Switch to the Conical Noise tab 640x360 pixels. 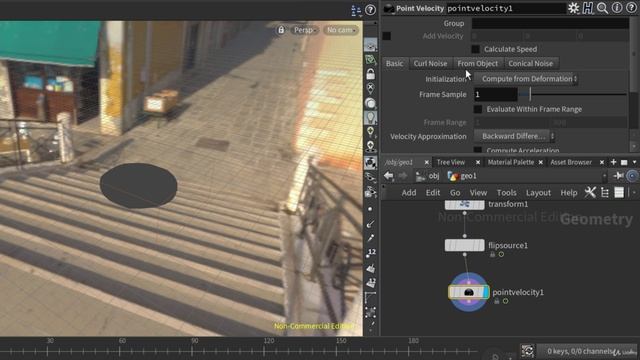tap(531, 63)
